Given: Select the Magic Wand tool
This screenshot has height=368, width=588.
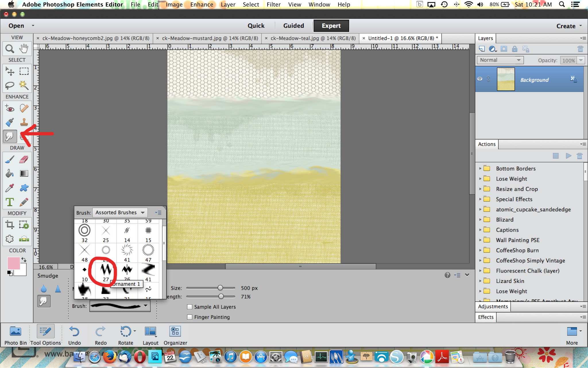Looking at the screenshot, I should pos(24,85).
